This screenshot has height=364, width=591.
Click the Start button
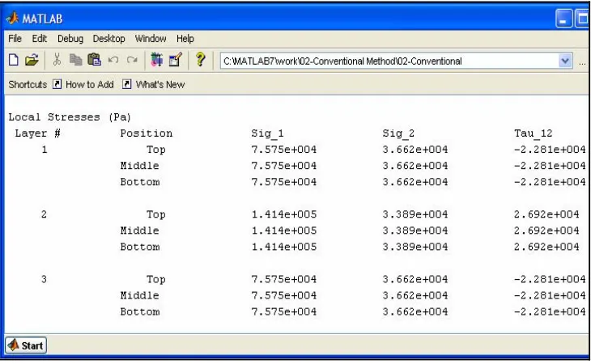pyautogui.click(x=26, y=345)
